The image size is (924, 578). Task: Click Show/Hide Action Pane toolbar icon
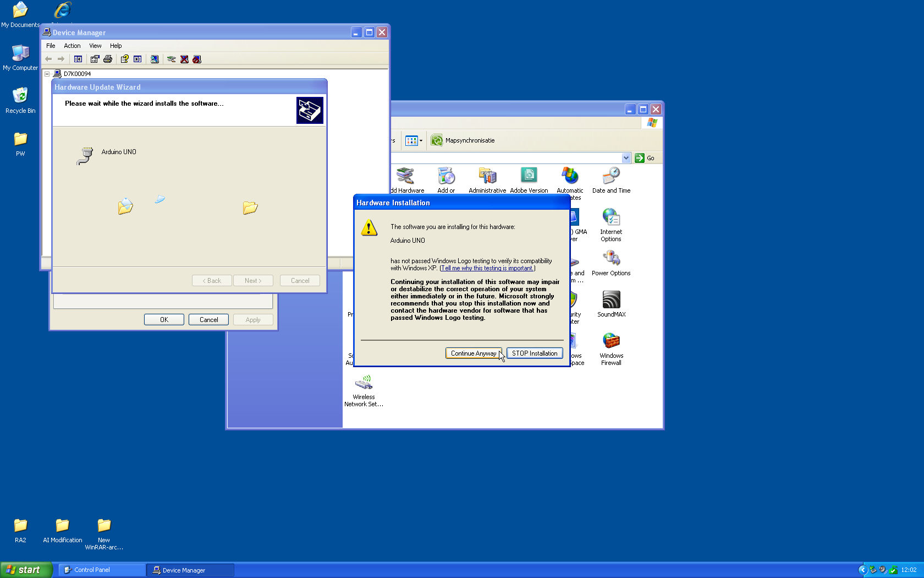click(x=137, y=59)
